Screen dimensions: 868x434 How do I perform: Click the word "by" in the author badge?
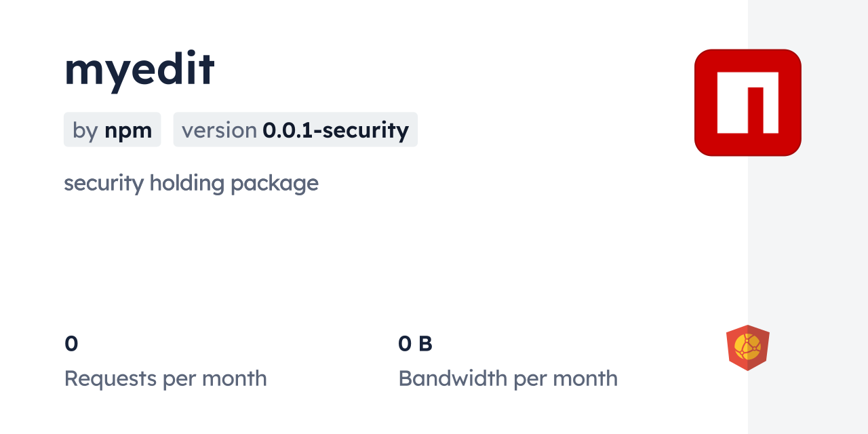[85, 130]
